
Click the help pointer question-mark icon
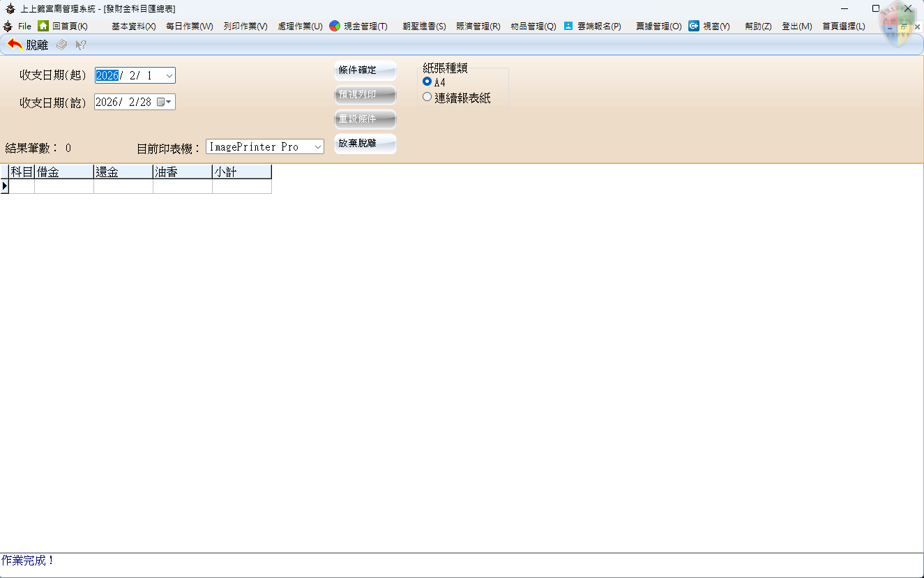81,45
